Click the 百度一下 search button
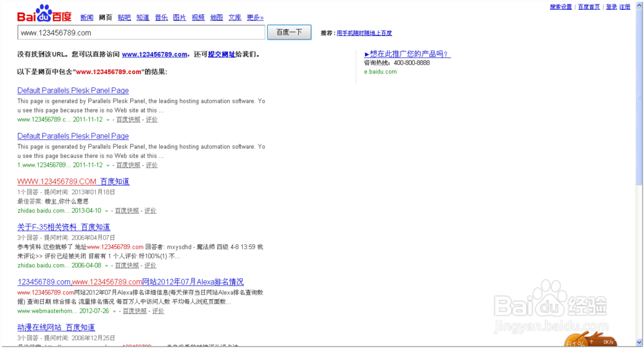 [x=289, y=32]
